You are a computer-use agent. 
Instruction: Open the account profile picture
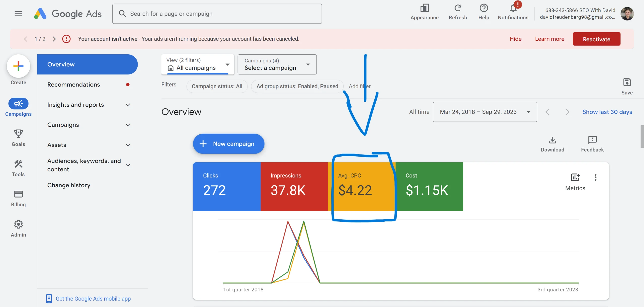(x=627, y=14)
